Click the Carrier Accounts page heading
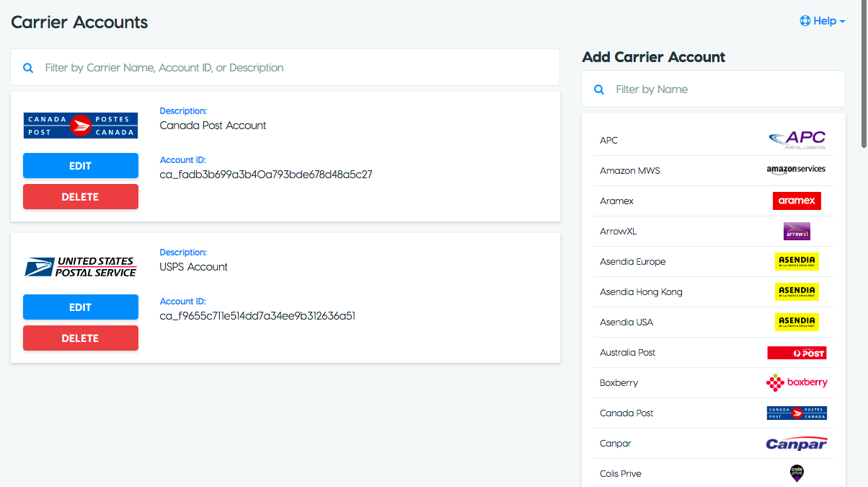Image resolution: width=868 pixels, height=487 pixels. tap(79, 22)
